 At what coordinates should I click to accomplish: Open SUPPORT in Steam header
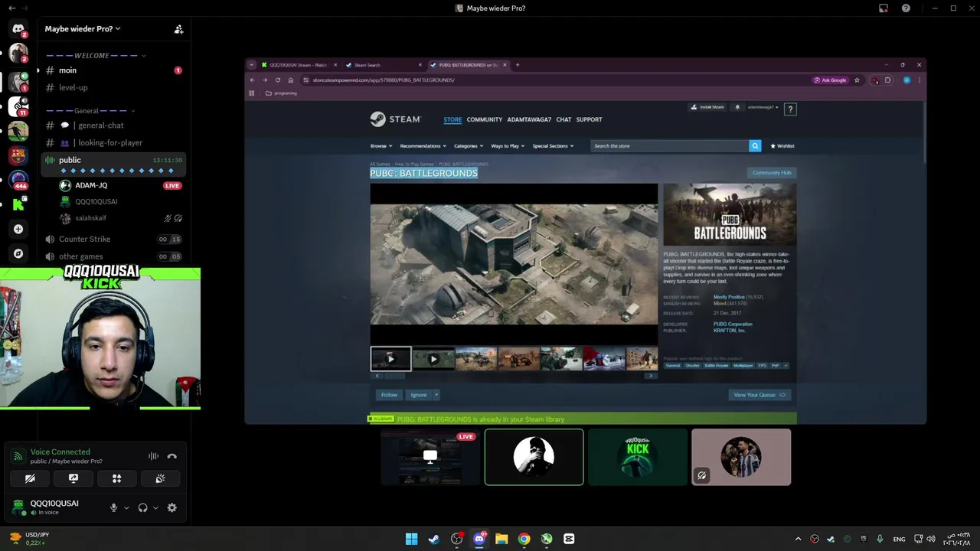click(x=589, y=119)
